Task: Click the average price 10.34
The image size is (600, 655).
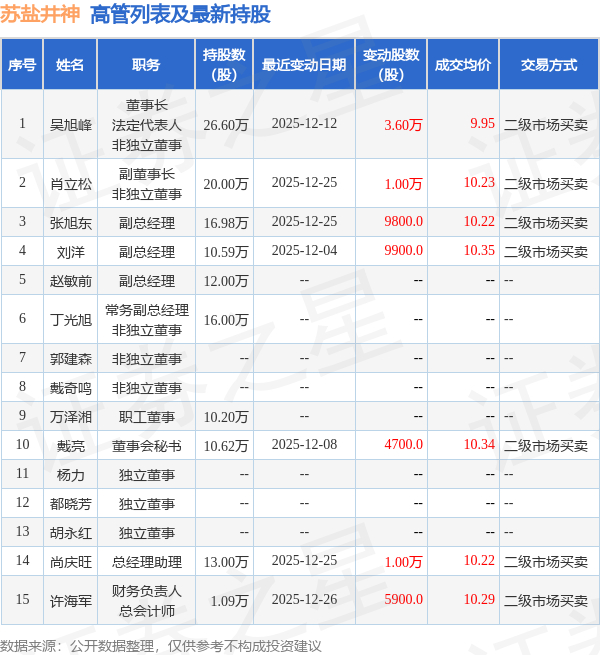Action: tap(479, 444)
